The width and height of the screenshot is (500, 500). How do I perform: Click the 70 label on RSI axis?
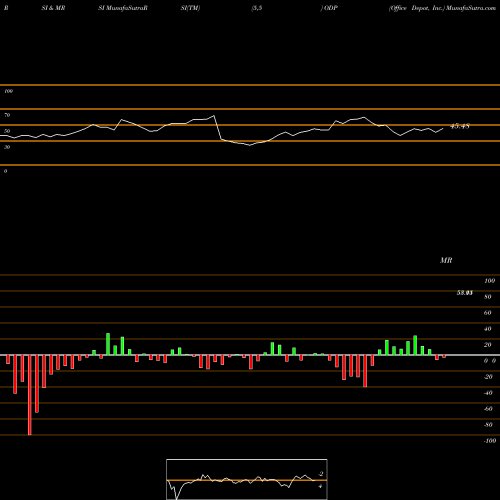click(x=7, y=115)
